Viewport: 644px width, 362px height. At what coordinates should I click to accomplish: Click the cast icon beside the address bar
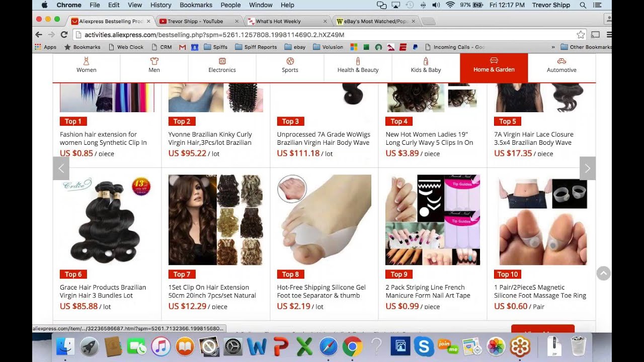(x=595, y=35)
